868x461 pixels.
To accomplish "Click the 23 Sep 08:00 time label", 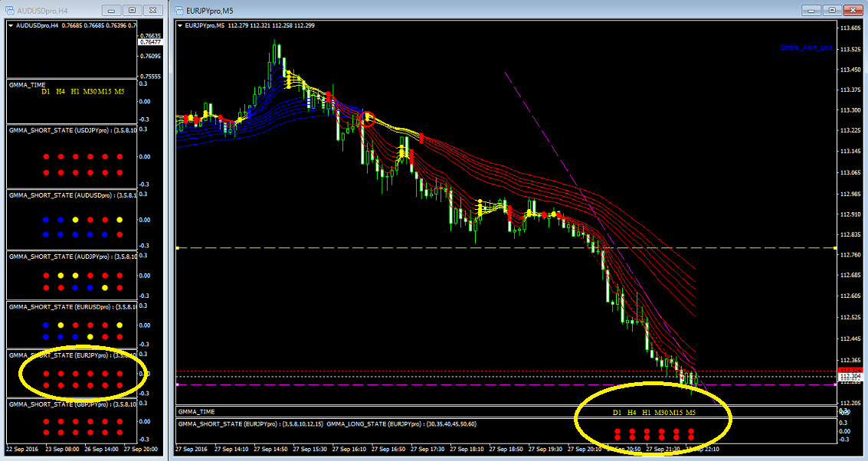I will (x=62, y=450).
